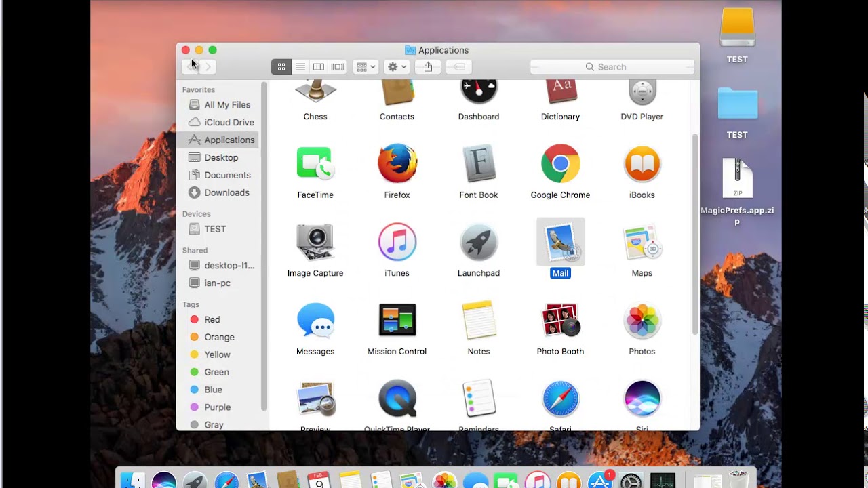Select the Google Chrome icon

pyautogui.click(x=560, y=164)
